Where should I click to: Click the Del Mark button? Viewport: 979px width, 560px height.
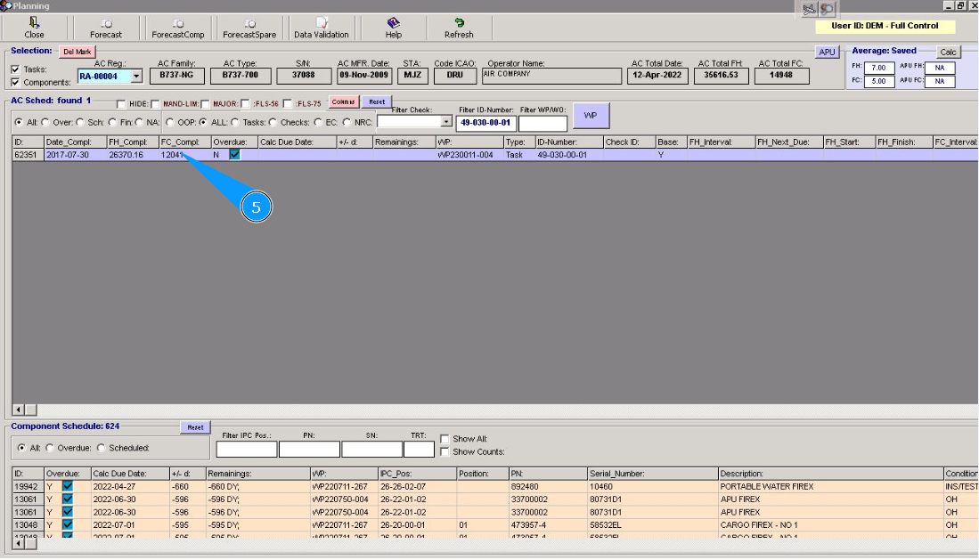point(77,52)
